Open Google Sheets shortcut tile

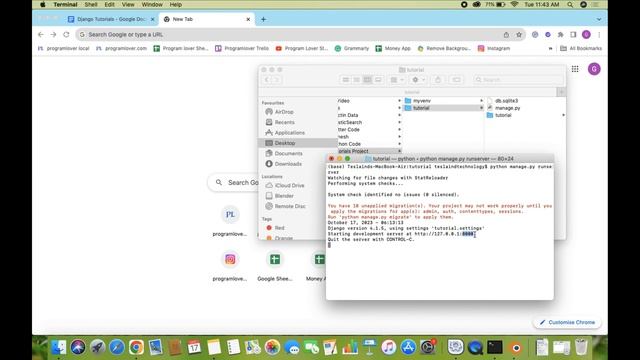pyautogui.click(x=275, y=266)
